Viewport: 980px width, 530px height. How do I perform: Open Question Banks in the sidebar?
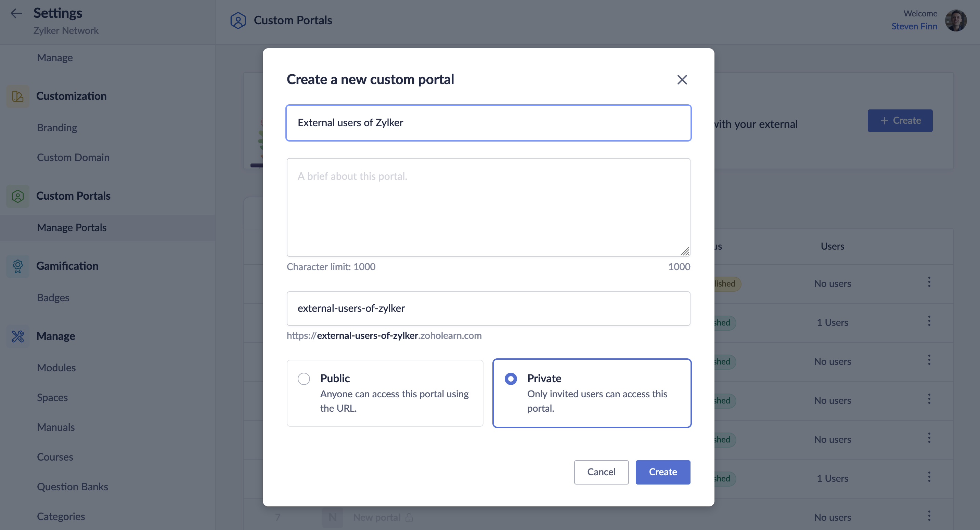point(72,487)
